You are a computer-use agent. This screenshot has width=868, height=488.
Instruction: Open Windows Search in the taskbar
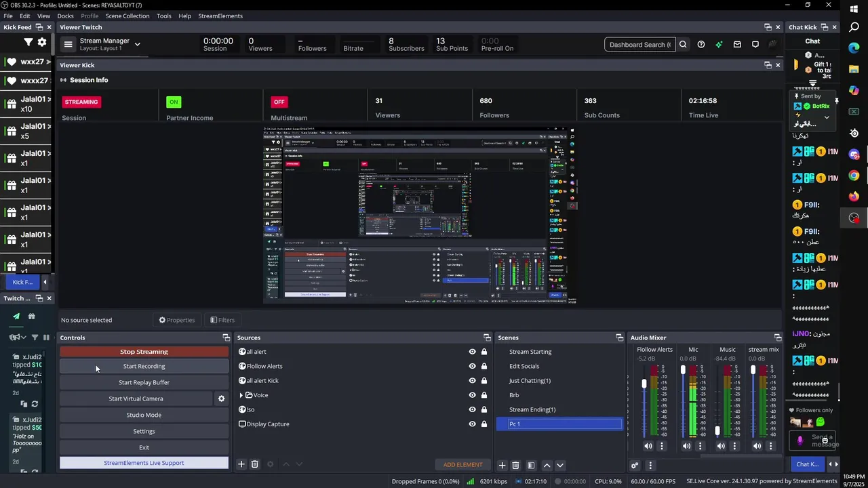854,27
